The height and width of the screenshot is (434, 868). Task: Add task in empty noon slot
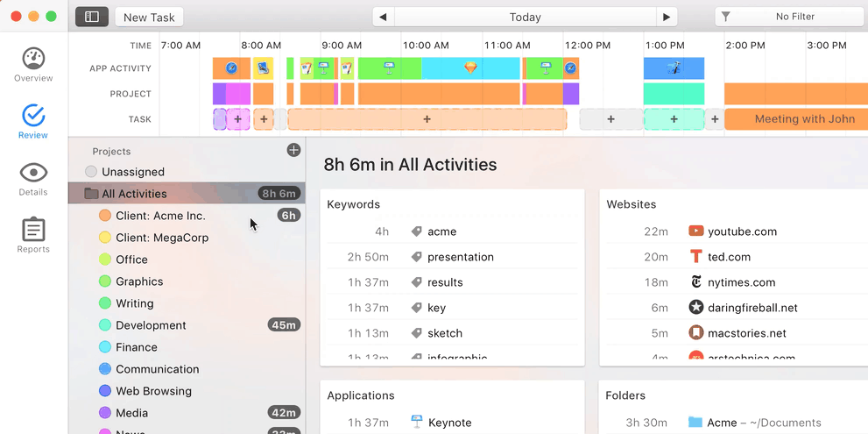point(610,119)
